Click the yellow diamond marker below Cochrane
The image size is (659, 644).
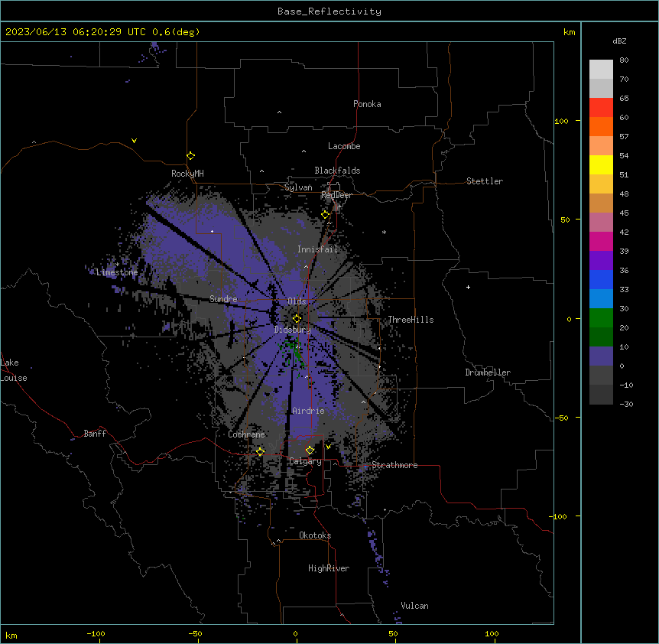point(261,451)
